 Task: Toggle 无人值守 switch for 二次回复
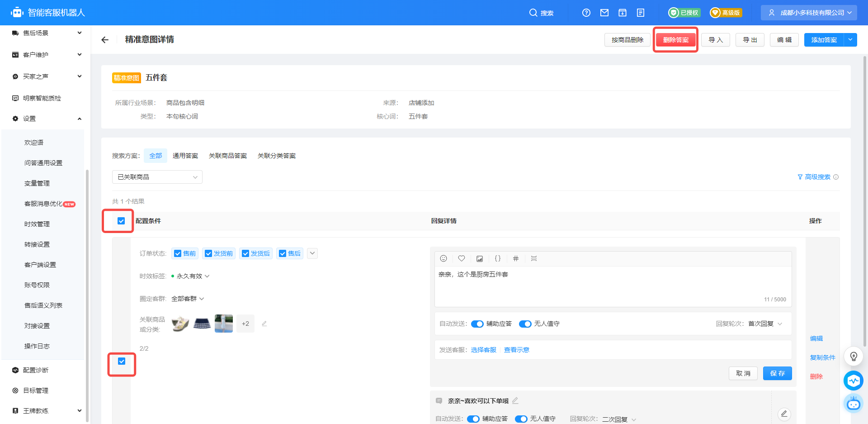521,419
